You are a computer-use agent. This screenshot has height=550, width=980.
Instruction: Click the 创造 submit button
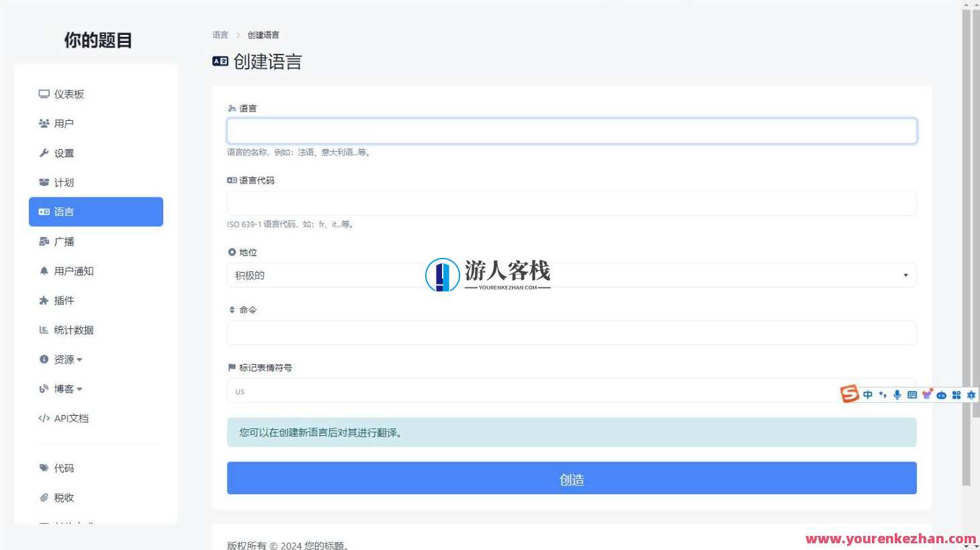(x=572, y=478)
